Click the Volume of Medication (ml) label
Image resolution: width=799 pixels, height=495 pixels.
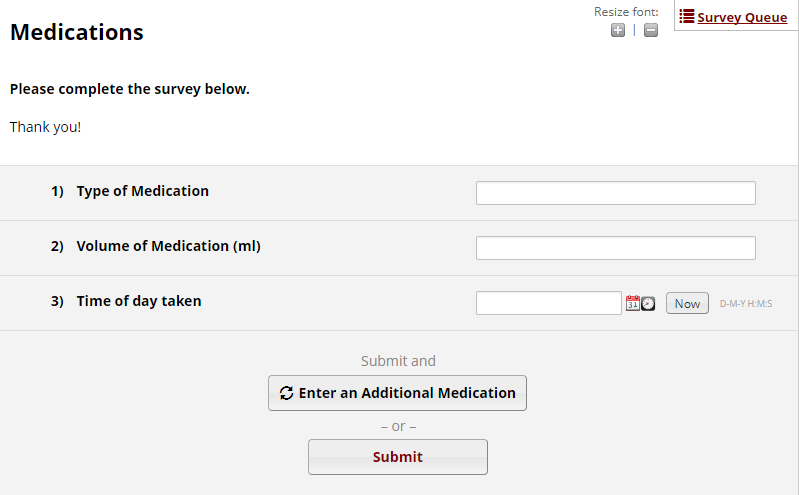pyautogui.click(x=169, y=246)
